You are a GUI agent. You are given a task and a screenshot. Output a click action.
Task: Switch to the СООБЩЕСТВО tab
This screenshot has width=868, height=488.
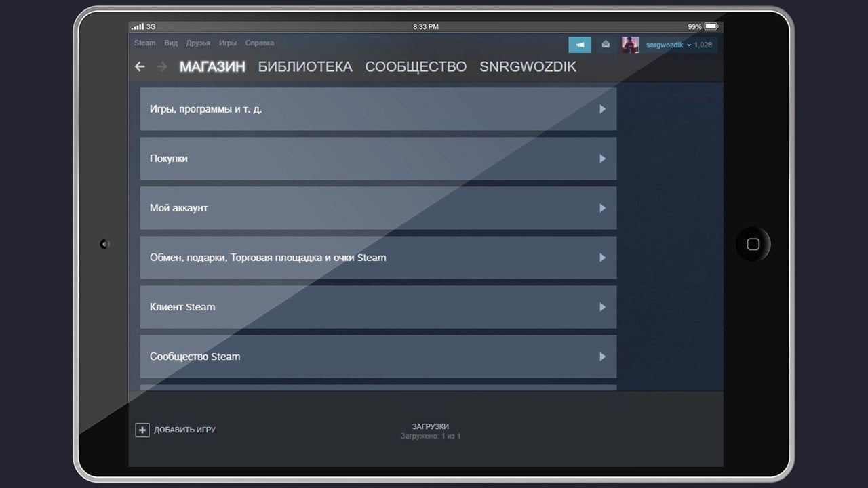coord(416,66)
